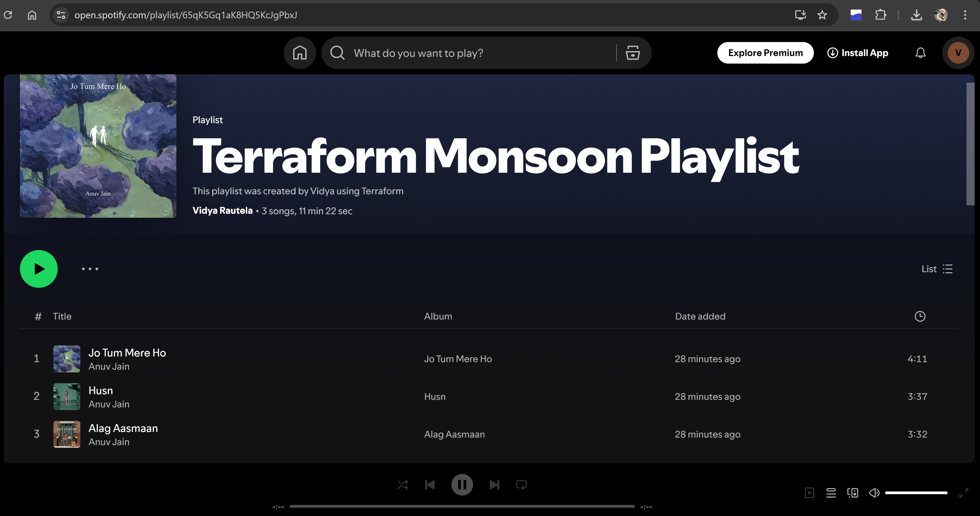This screenshot has height=516, width=980.
Task: Open the Vidya Rautela profile link
Action: pyautogui.click(x=222, y=211)
